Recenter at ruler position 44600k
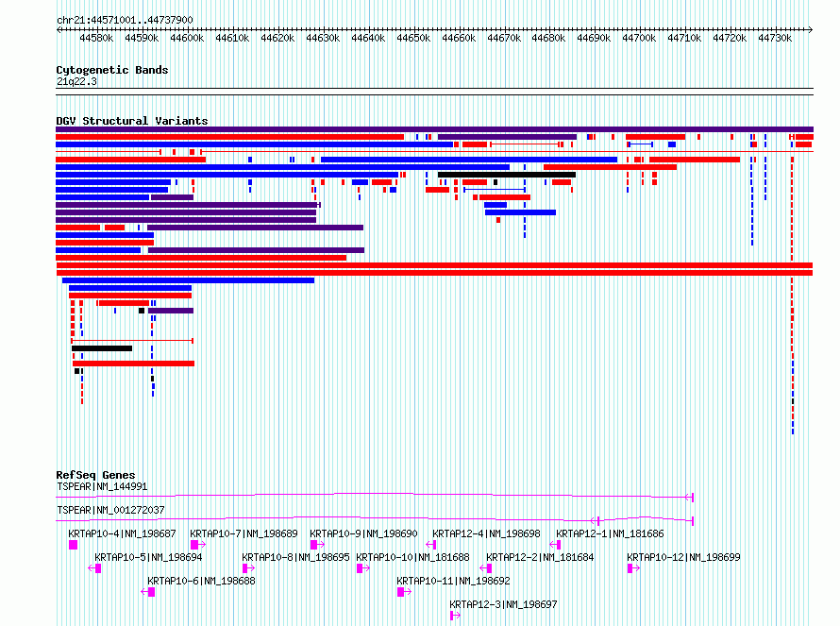 pyautogui.click(x=187, y=38)
